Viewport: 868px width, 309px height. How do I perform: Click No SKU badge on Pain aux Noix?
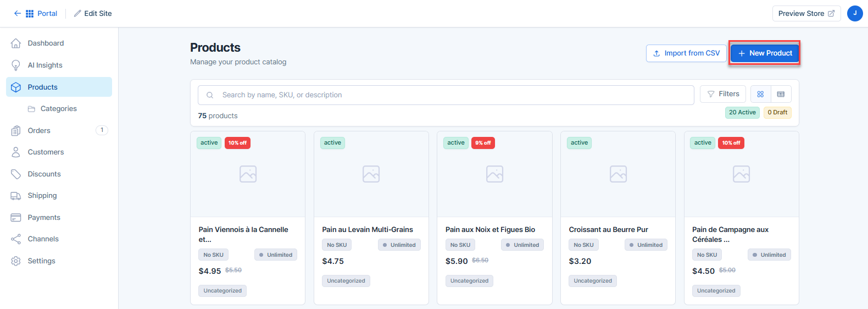pyautogui.click(x=460, y=245)
